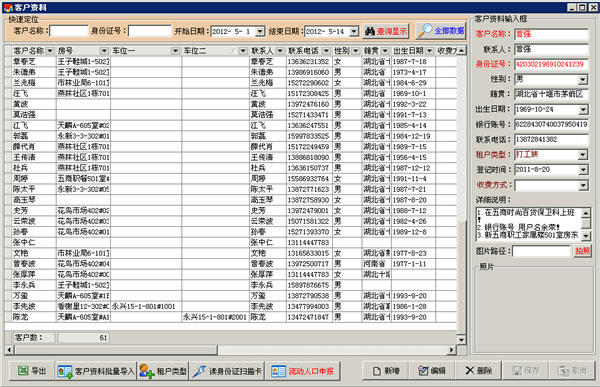
Task: Select the row for customer 兰兆梅
Action: (x=231, y=83)
